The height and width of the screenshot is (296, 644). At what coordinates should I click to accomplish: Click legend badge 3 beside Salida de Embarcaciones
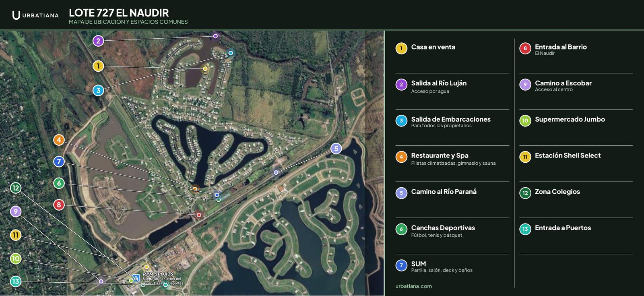pos(401,120)
